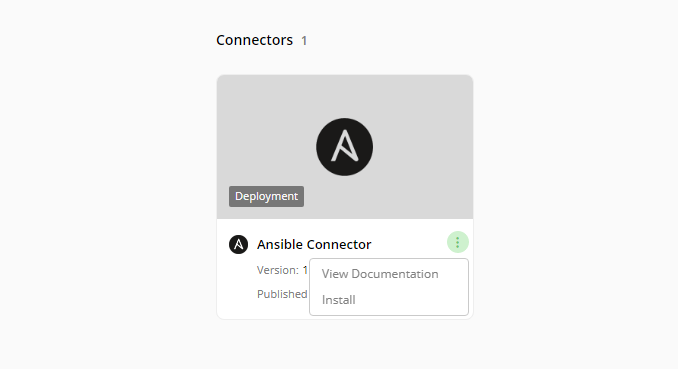Click the letter A inside the large black circle logo

(x=345, y=146)
